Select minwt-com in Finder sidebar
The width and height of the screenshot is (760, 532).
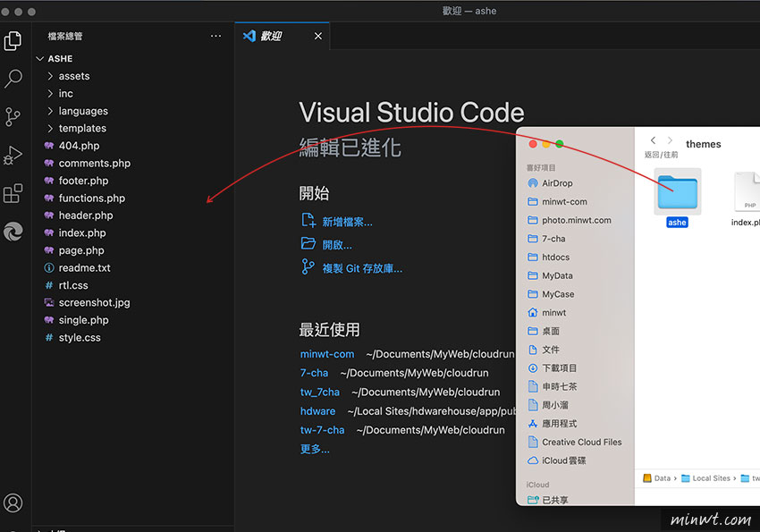pyautogui.click(x=564, y=201)
